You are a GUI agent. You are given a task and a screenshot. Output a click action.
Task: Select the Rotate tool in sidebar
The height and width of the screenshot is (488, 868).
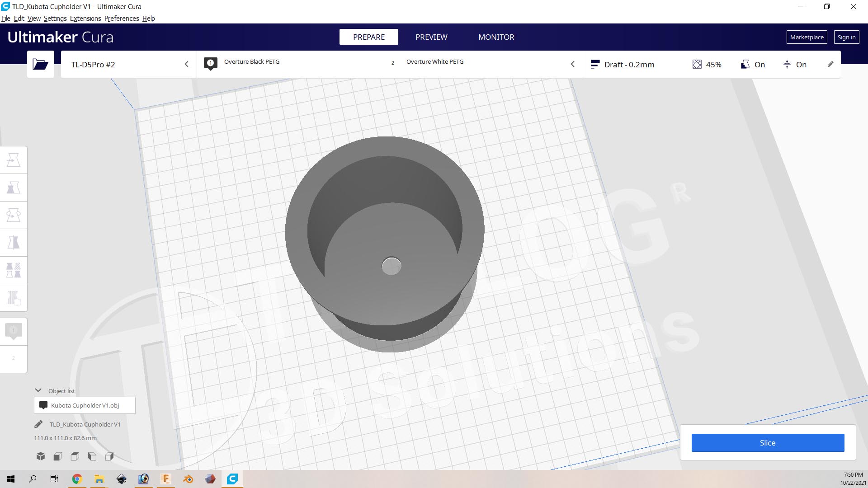pos(14,215)
